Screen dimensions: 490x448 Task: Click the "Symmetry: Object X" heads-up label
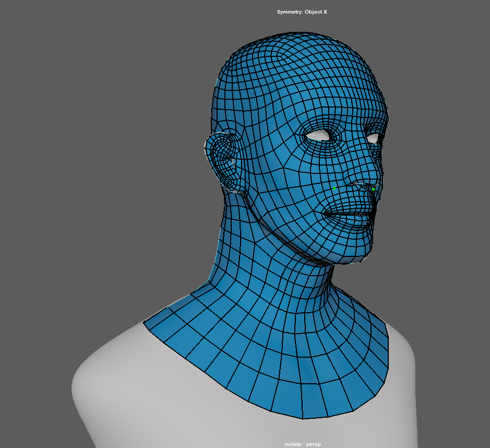302,12
